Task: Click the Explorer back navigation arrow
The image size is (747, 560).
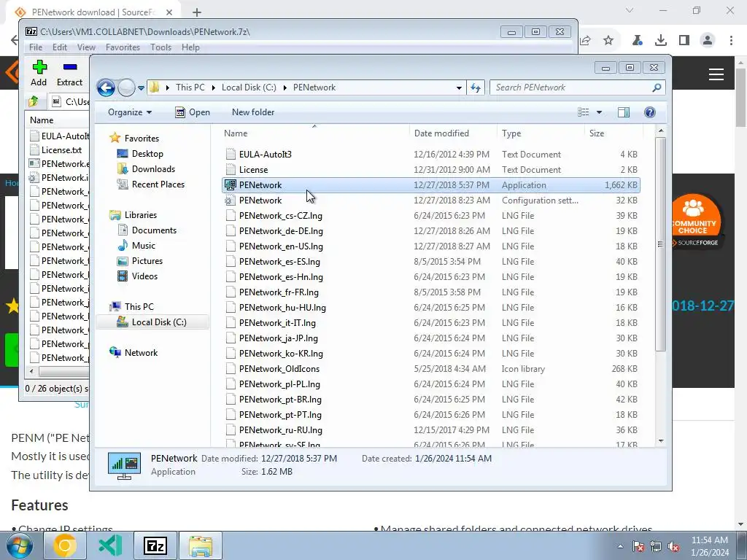Action: click(106, 87)
